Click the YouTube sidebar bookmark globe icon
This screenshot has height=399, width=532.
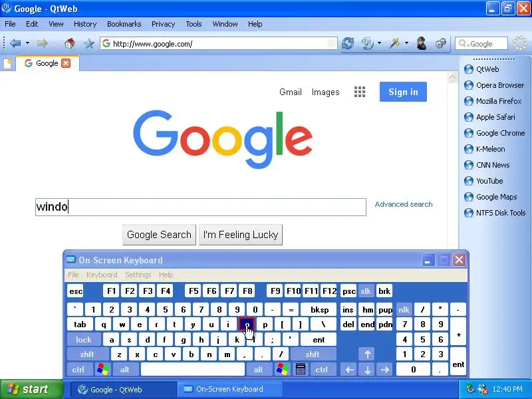pos(469,181)
